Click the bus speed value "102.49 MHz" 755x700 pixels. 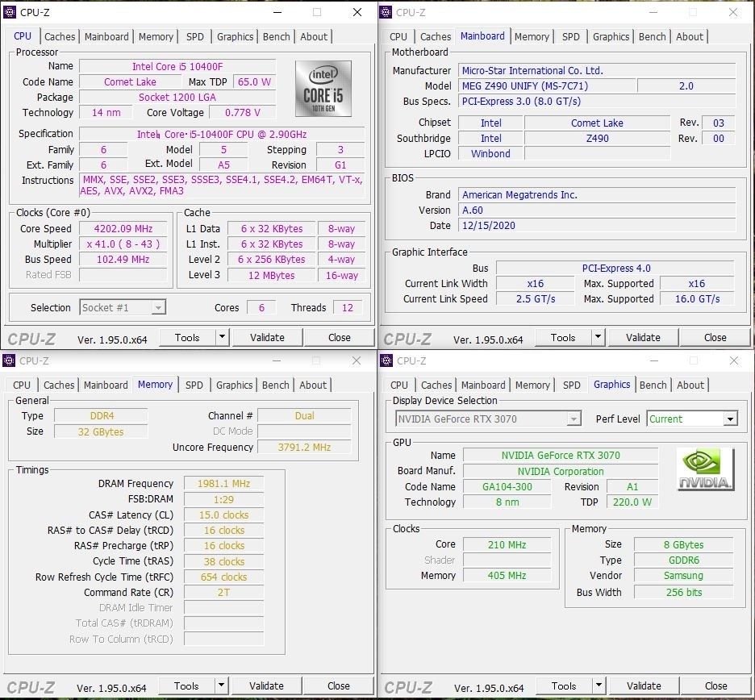pyautogui.click(x=123, y=260)
